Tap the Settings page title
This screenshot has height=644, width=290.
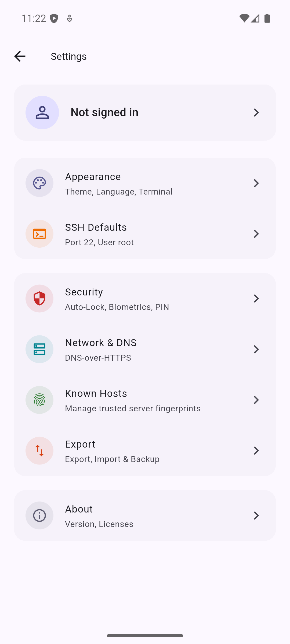coord(69,56)
